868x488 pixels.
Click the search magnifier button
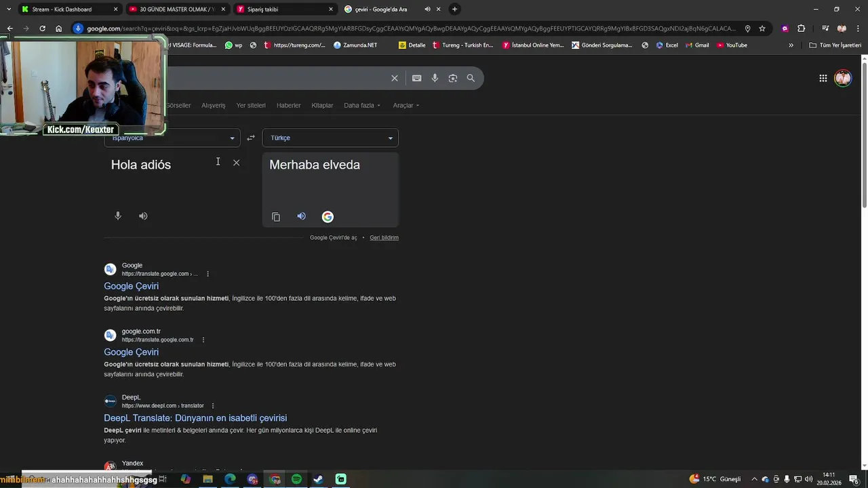[x=471, y=78]
